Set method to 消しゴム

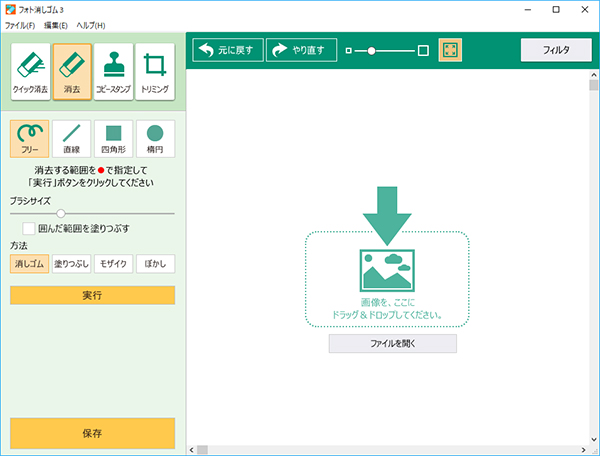(x=29, y=264)
